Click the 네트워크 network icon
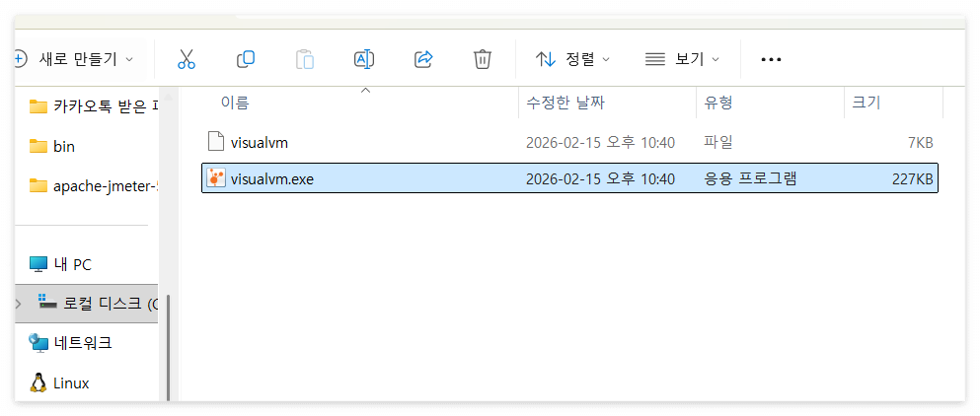The height and width of the screenshot is (416, 980). [38, 342]
